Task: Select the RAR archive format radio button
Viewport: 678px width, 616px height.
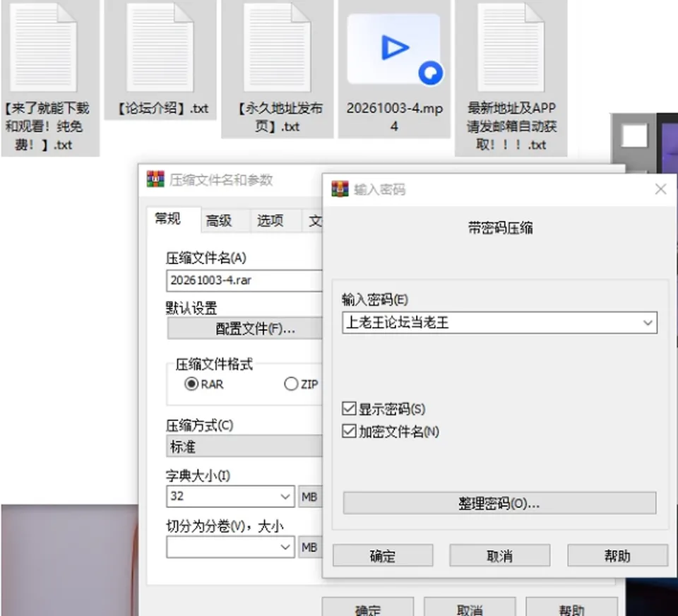Action: pos(191,384)
